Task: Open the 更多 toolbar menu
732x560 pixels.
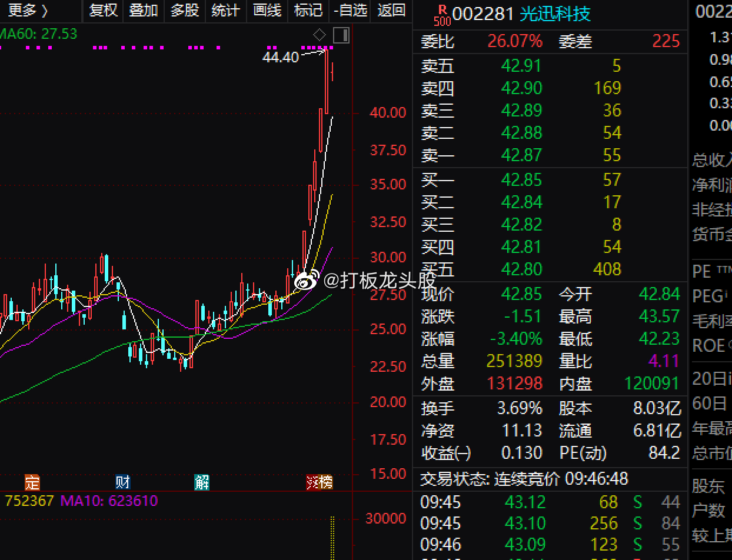Action: coord(28,10)
